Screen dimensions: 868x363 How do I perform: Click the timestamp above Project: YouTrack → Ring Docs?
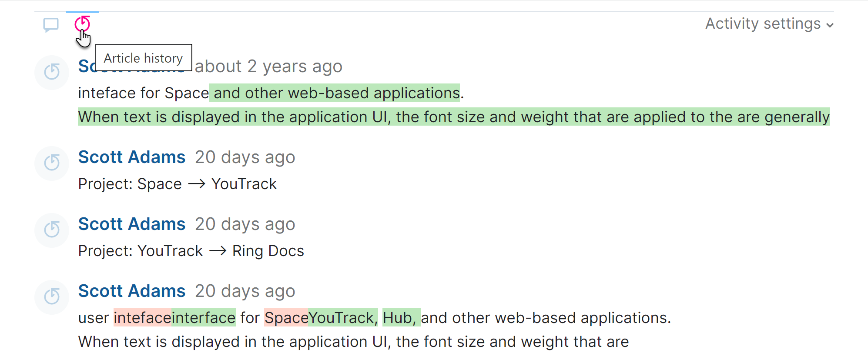coord(245,224)
